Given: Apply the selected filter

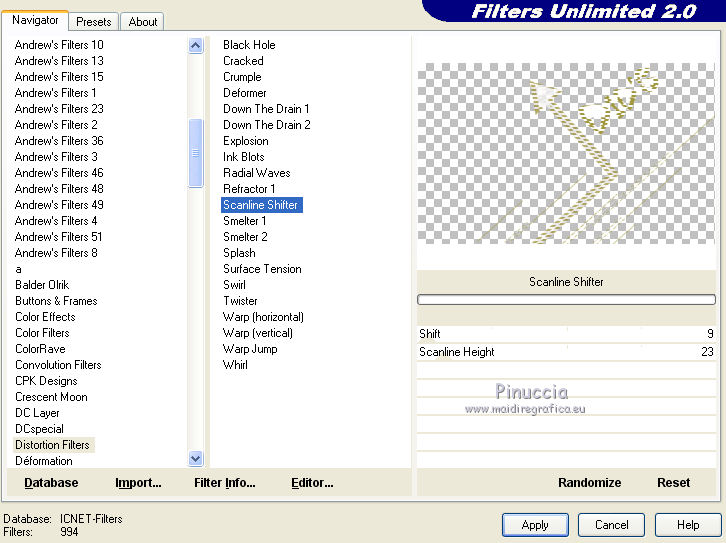Looking at the screenshot, I should point(535,525).
